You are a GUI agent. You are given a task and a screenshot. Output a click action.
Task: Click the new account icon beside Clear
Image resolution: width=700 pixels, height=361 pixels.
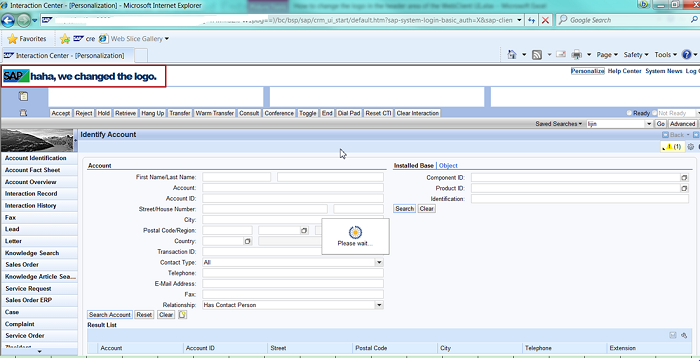pyautogui.click(x=183, y=315)
